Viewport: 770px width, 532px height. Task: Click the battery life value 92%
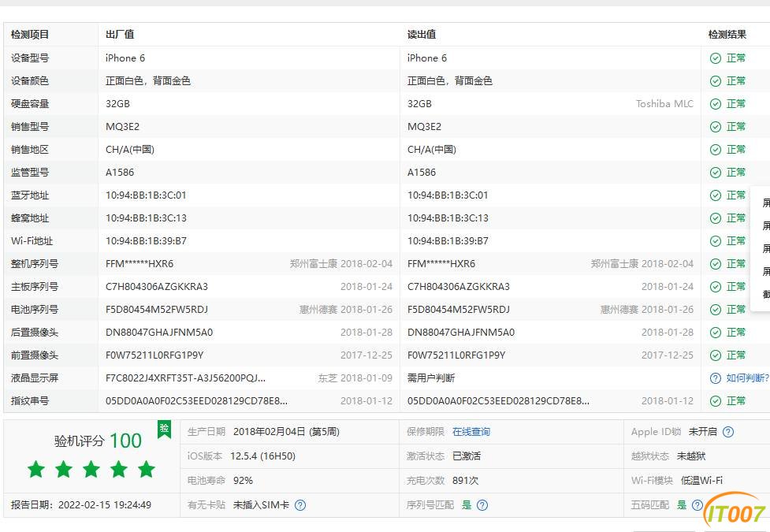(243, 481)
